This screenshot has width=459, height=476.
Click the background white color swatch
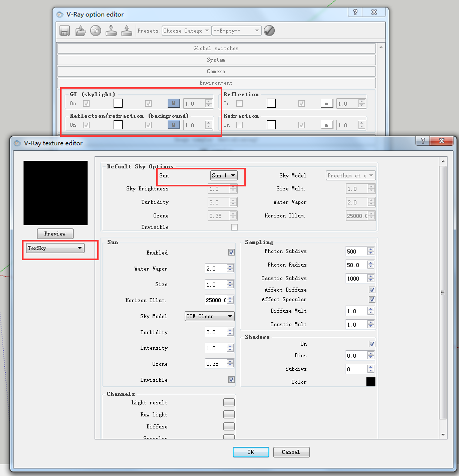point(118,125)
